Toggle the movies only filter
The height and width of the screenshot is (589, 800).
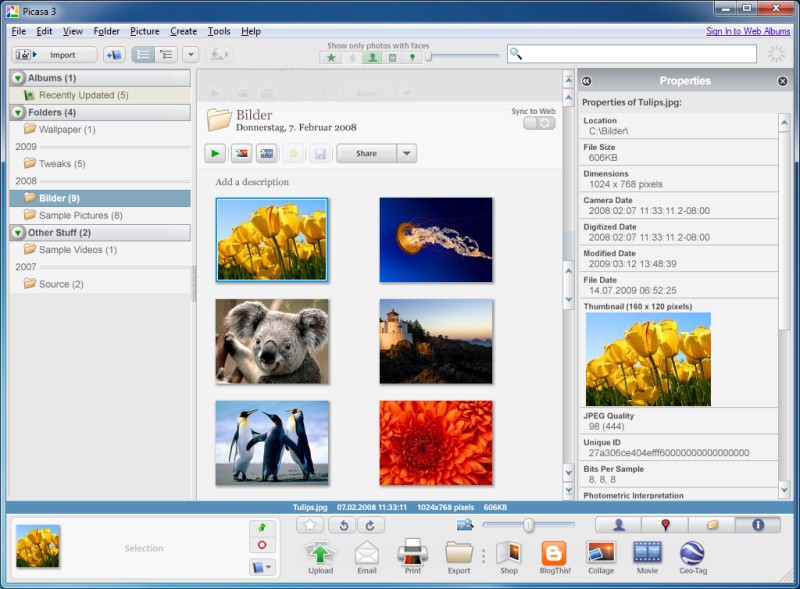(x=392, y=58)
